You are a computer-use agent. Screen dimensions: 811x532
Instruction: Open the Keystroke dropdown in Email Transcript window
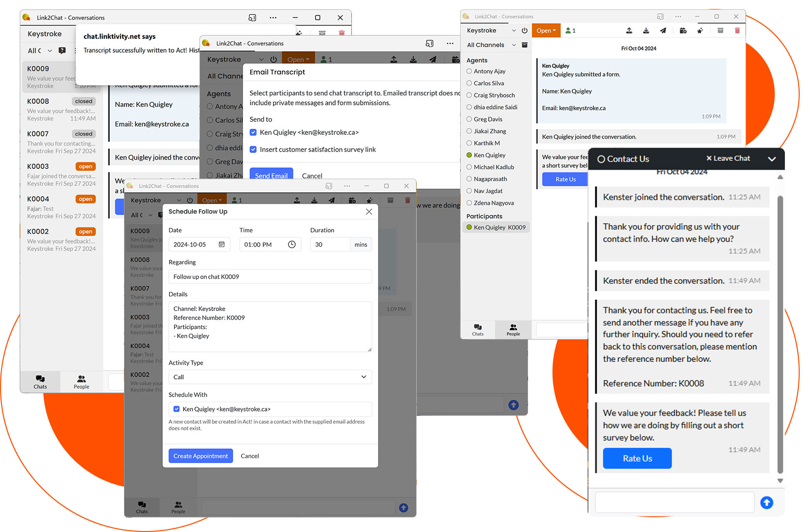pyautogui.click(x=261, y=60)
